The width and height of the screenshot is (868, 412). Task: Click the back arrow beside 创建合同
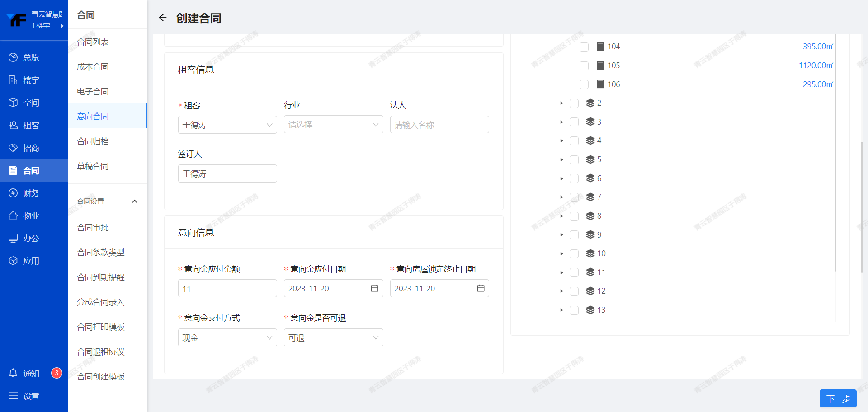click(163, 18)
